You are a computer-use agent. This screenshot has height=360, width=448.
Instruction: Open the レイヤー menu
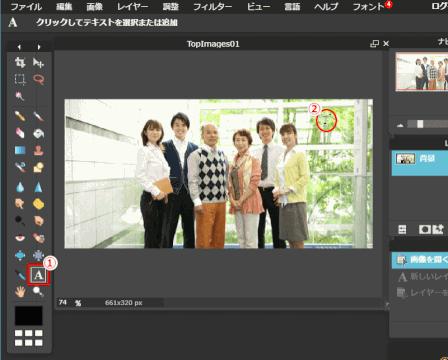coord(132,7)
